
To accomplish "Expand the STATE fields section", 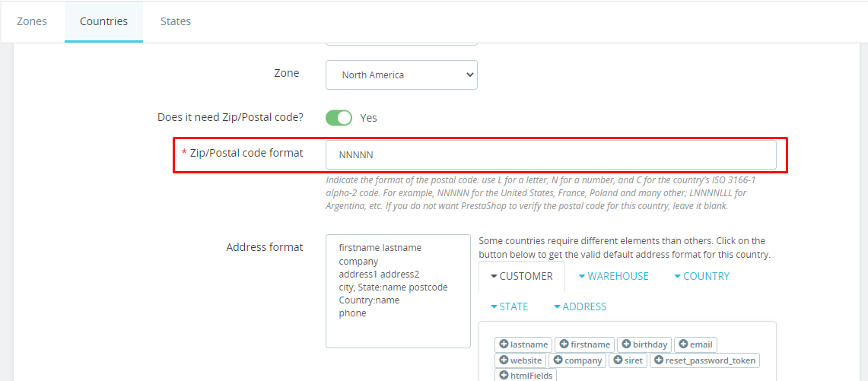I will point(509,306).
